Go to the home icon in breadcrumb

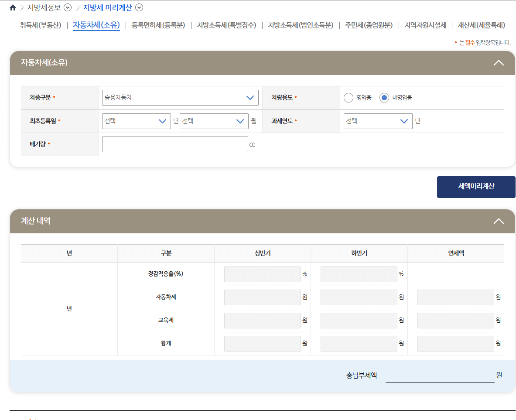pyautogui.click(x=13, y=7)
